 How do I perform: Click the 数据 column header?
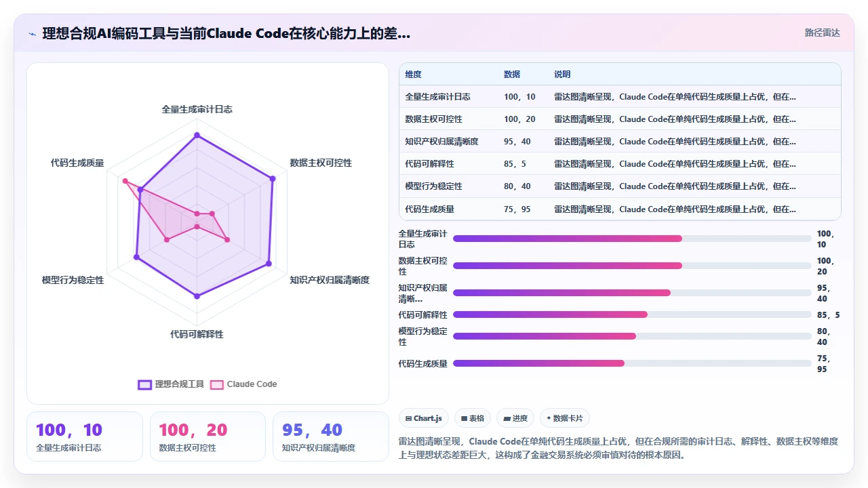(x=512, y=75)
